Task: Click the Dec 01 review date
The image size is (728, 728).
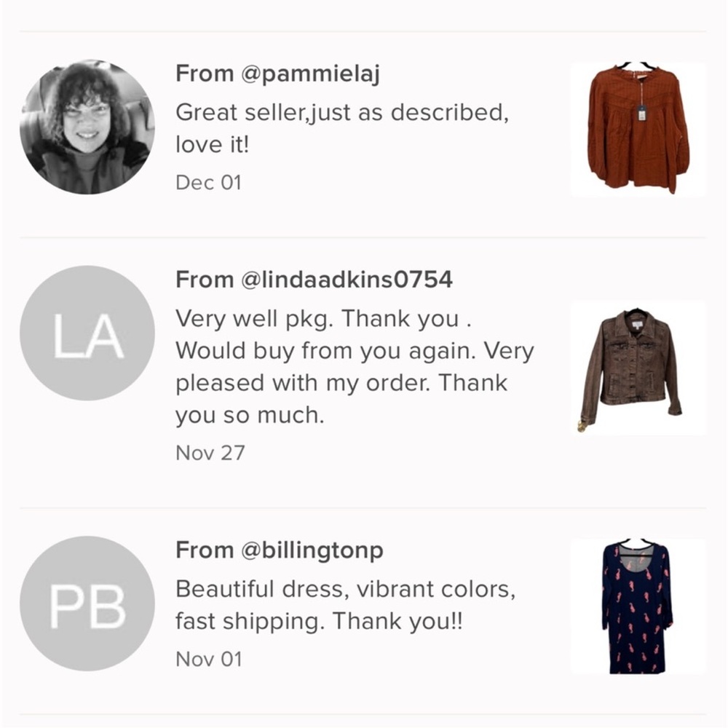Action: coord(208,182)
